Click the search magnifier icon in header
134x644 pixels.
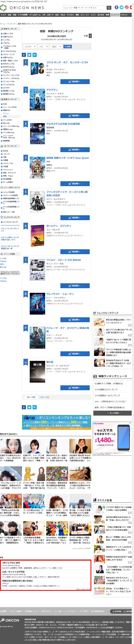coord(109,8)
